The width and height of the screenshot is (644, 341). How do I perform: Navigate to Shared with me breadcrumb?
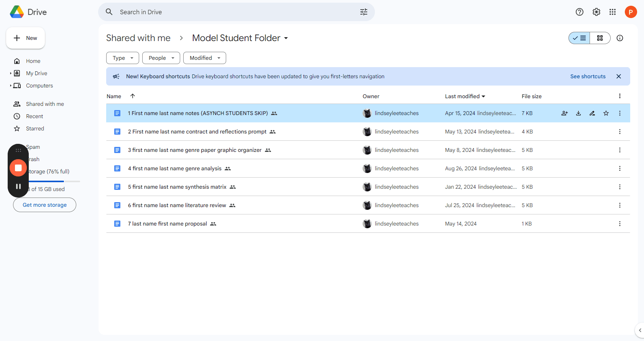point(138,38)
